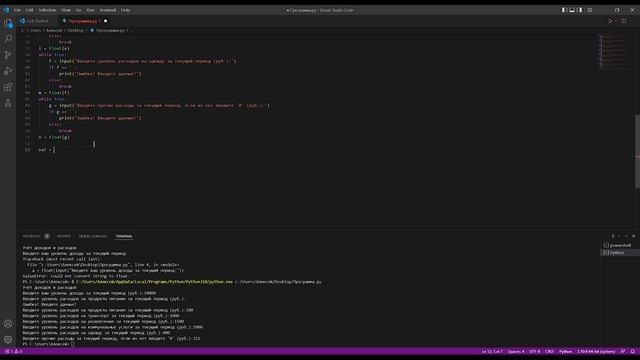The height and width of the screenshot is (360, 640).
Task: Open the View menu
Action: point(66,10)
